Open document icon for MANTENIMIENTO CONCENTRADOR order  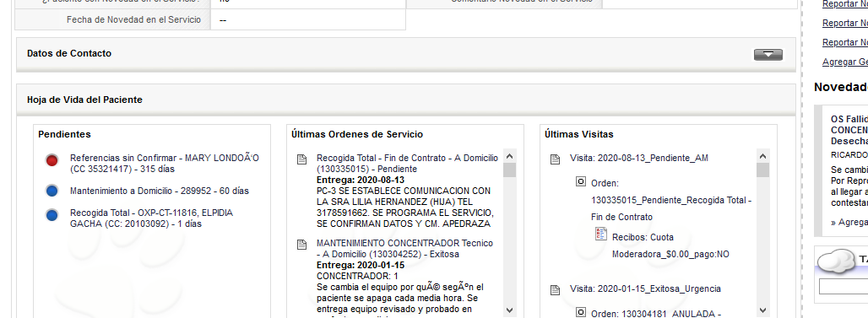tap(302, 245)
